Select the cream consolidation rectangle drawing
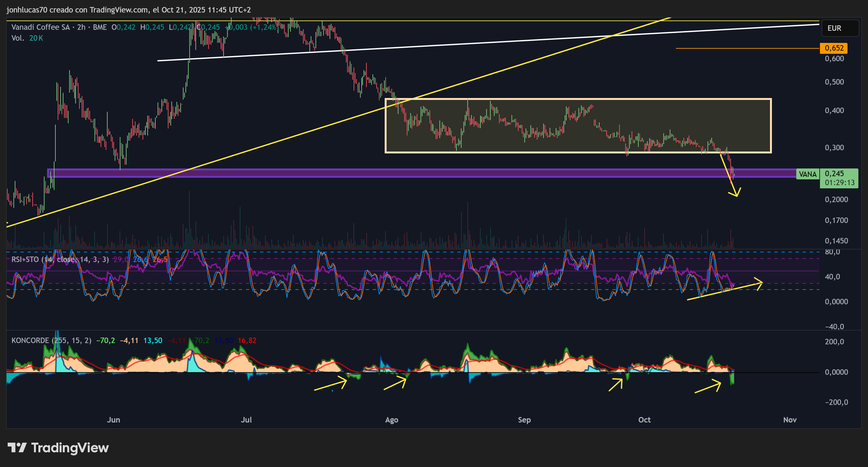Image resolution: width=868 pixels, height=467 pixels. (x=578, y=126)
